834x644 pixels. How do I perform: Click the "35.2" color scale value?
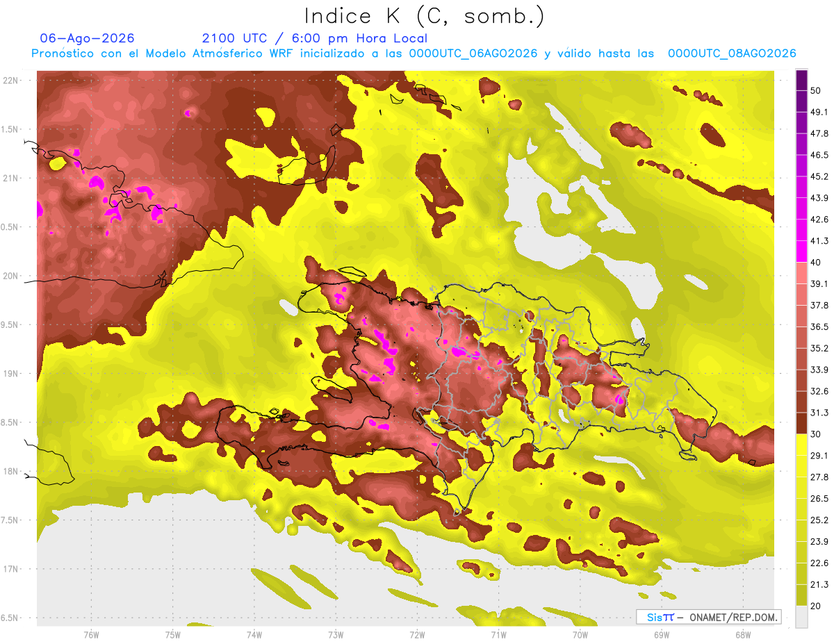point(819,348)
